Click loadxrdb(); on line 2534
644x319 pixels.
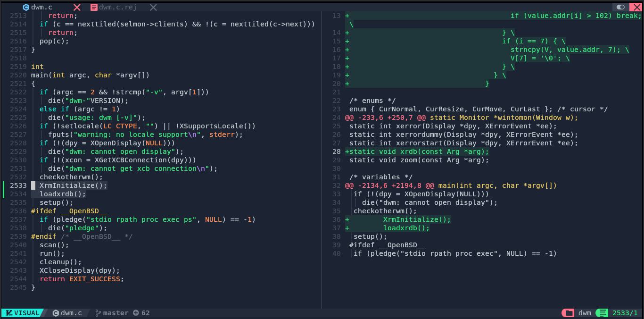coord(63,194)
